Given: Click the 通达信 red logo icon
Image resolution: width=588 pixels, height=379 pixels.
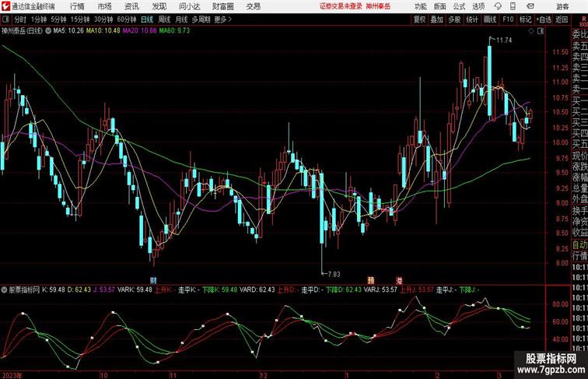Looking at the screenshot, I should [5, 6].
